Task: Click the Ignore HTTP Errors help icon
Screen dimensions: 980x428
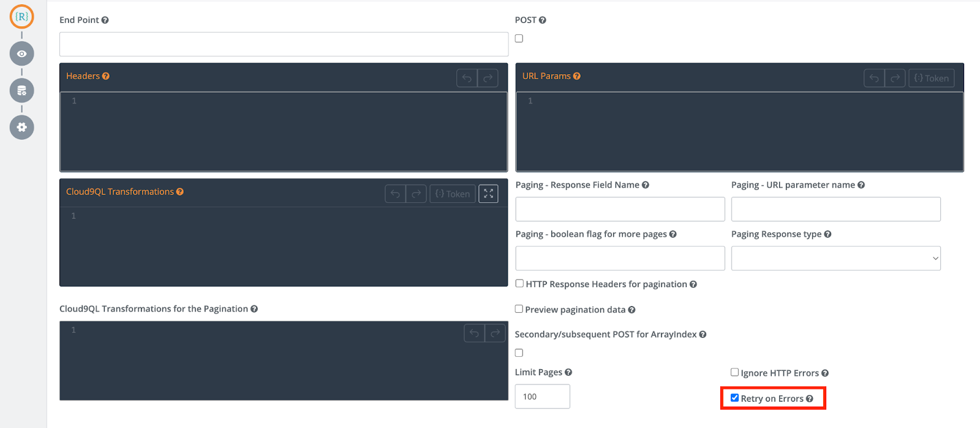Action: pyautogui.click(x=825, y=373)
